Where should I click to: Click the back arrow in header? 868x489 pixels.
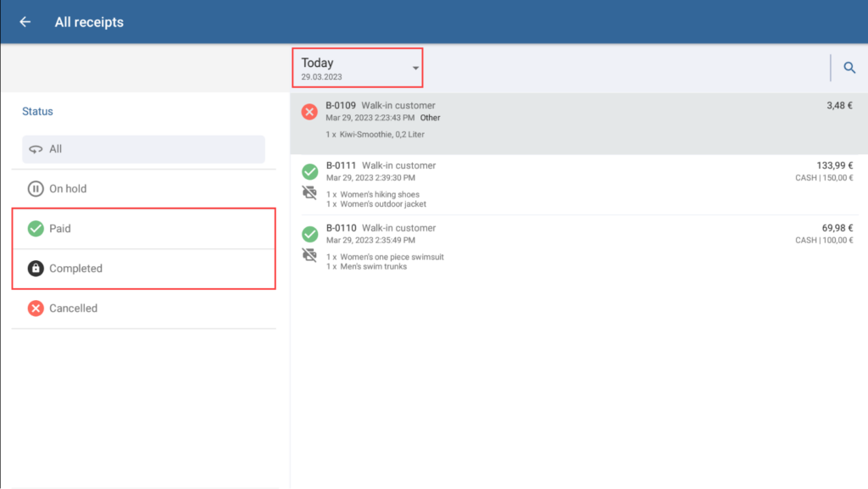25,22
